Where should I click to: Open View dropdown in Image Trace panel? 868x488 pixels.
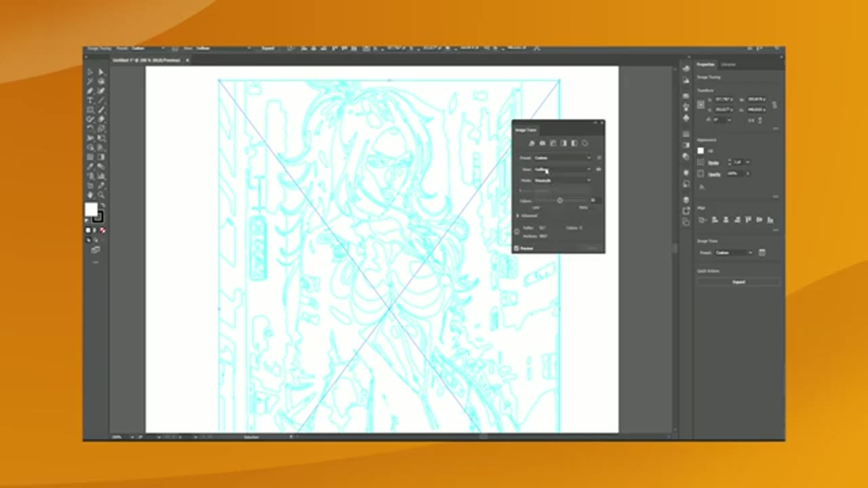point(562,169)
